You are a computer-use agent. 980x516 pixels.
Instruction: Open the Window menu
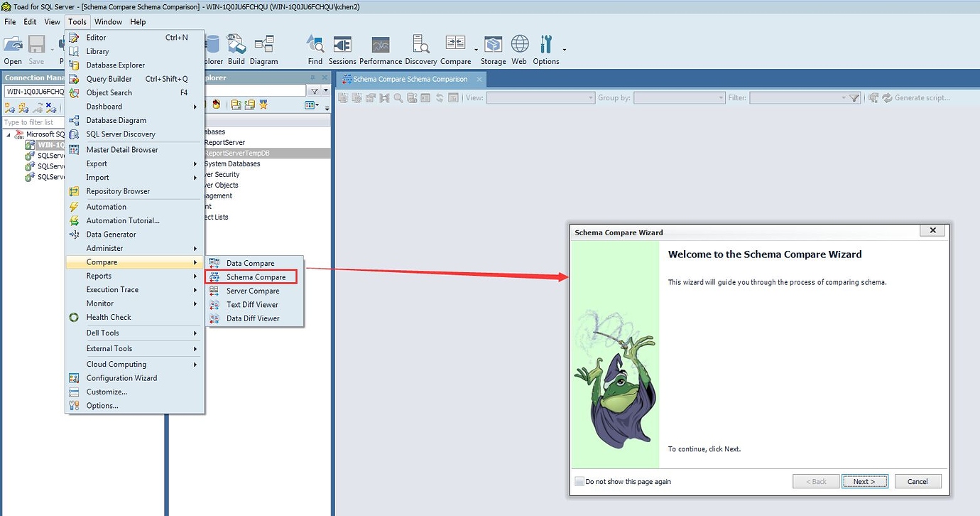coord(108,21)
